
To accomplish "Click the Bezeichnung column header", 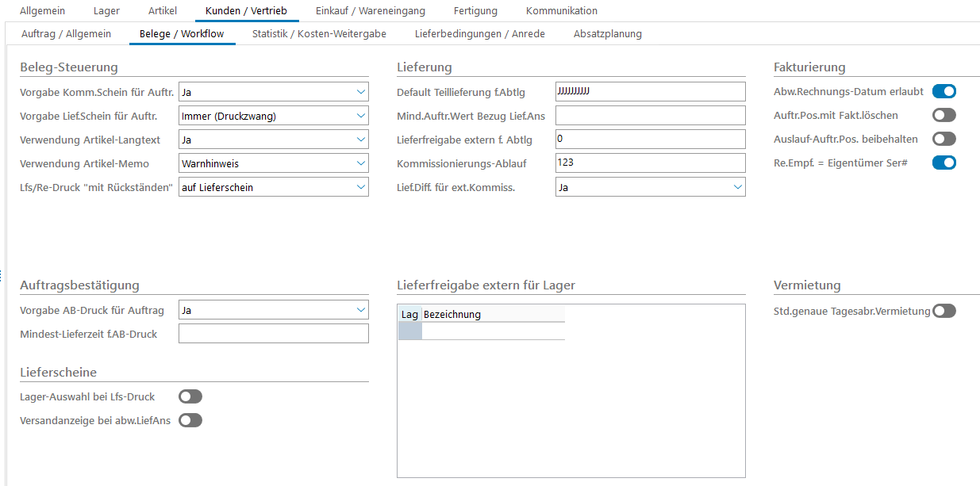I will tap(492, 314).
